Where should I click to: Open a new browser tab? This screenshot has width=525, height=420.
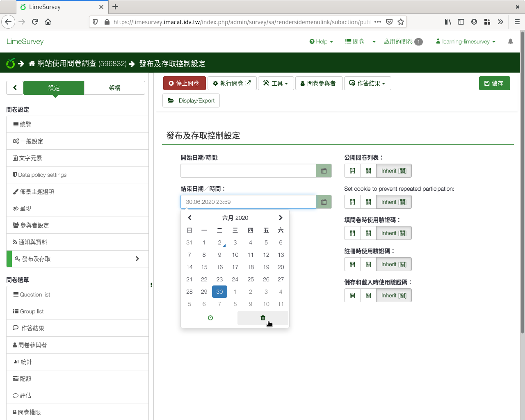(115, 7)
